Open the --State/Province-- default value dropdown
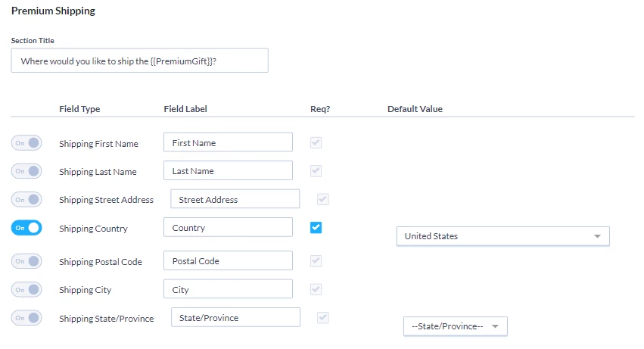The width and height of the screenshot is (644, 349). tap(455, 326)
